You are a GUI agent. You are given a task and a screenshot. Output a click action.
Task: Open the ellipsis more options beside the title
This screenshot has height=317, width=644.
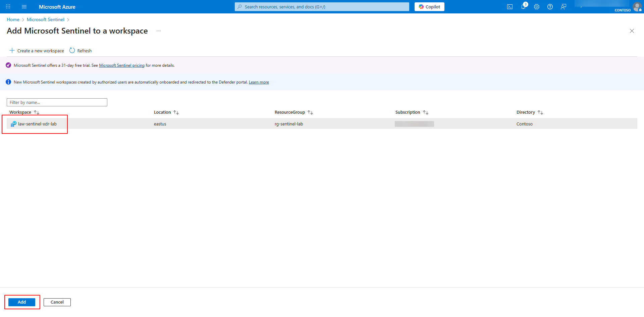pyautogui.click(x=159, y=31)
